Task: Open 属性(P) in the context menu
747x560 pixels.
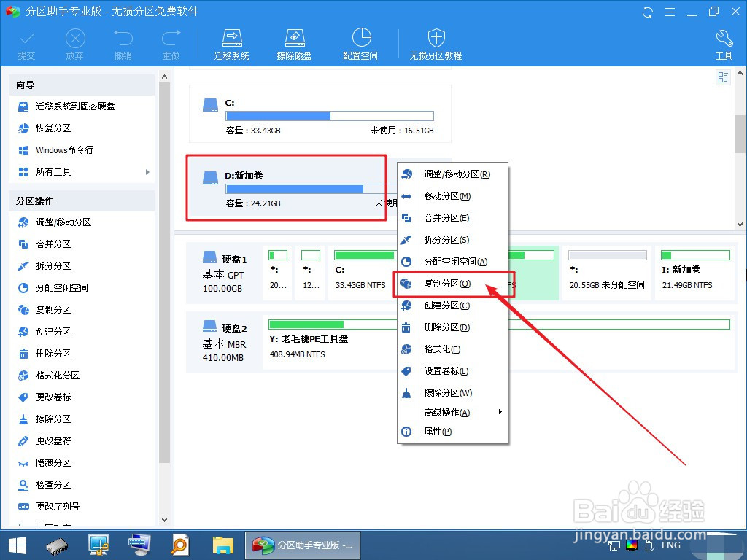Action: [x=452, y=432]
